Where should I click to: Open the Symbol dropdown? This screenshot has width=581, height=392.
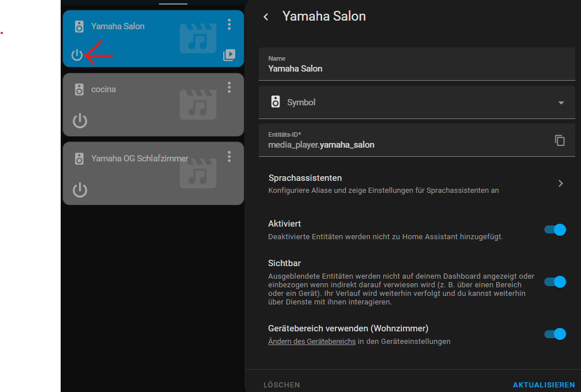pos(560,103)
